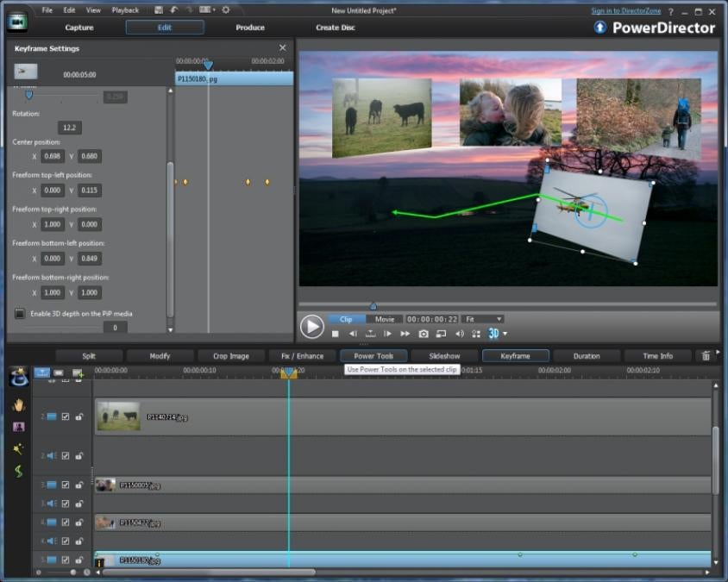Open Power Tools for the selected clip
The height and width of the screenshot is (582, 728).
[x=373, y=356]
